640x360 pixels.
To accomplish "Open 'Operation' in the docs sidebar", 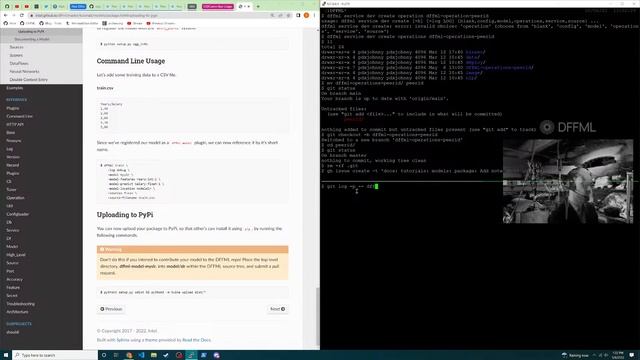I will pos(15,198).
